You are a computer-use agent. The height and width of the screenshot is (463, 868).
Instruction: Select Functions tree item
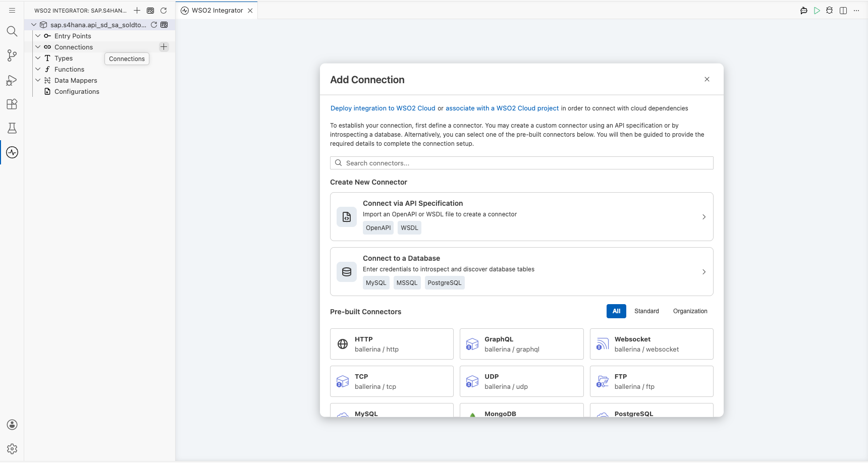(69, 69)
